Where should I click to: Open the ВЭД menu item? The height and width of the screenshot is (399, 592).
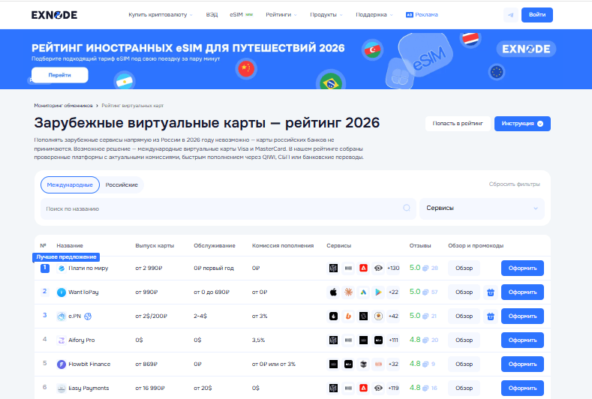(x=212, y=15)
